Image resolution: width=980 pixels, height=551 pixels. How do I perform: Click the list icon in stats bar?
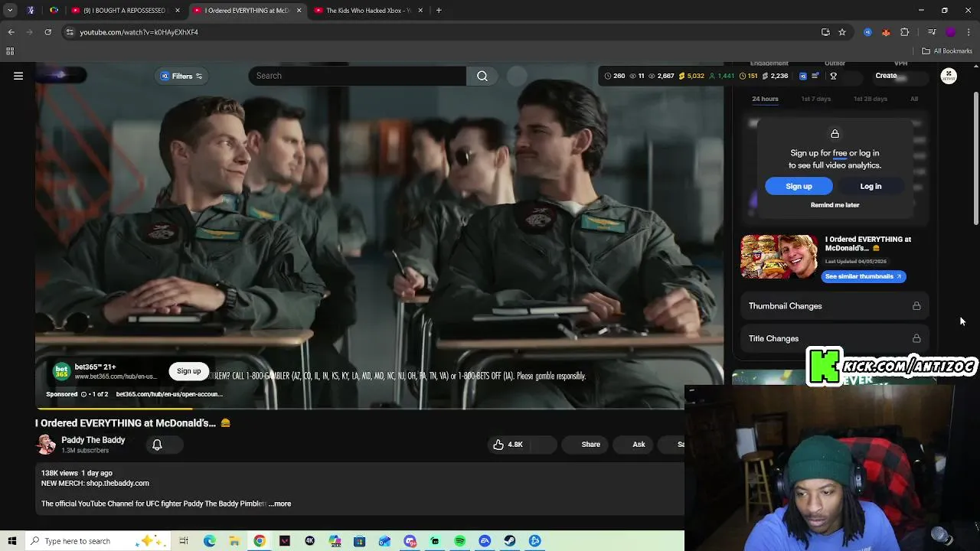tap(815, 76)
